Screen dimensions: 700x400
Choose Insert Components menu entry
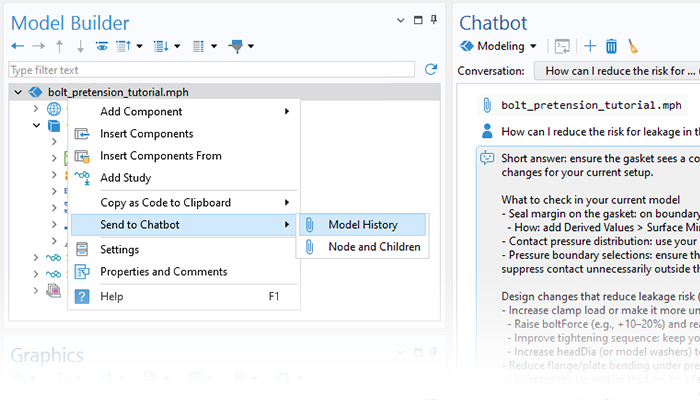(184, 133)
